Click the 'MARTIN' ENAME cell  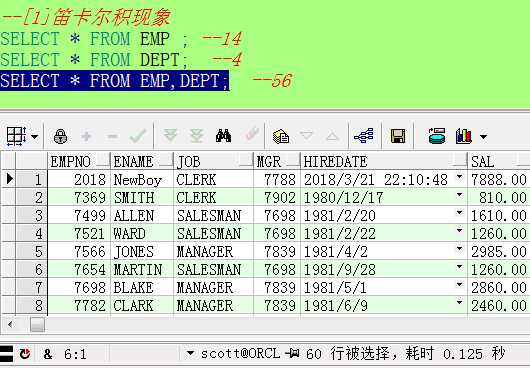(x=142, y=269)
